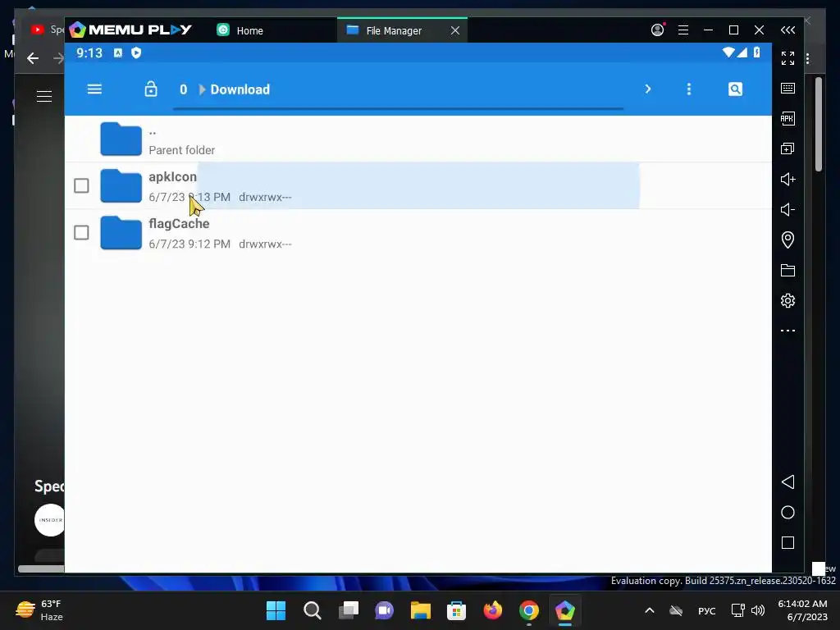The image size is (840, 630).
Task: Toggle MEmu fullscreen mode
Action: pyautogui.click(x=787, y=58)
